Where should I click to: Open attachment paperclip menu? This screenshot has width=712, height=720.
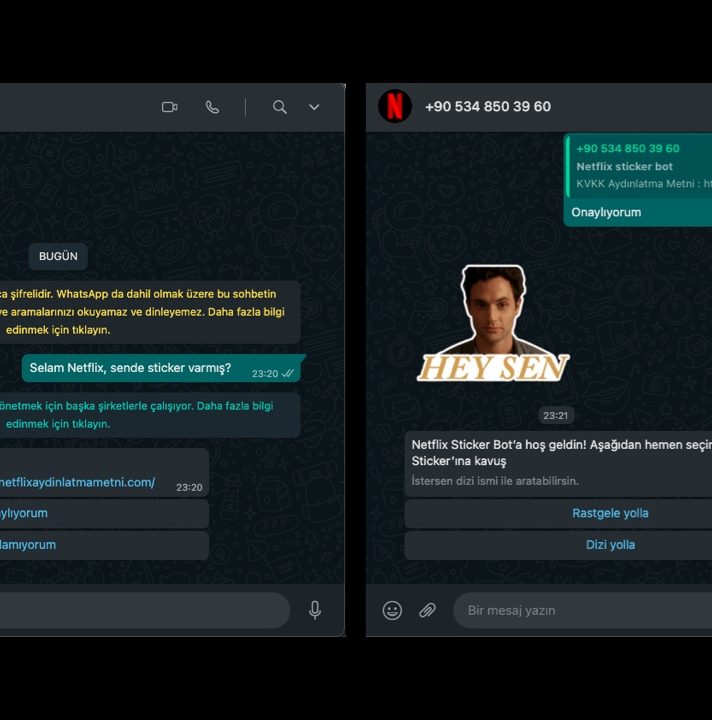point(427,610)
